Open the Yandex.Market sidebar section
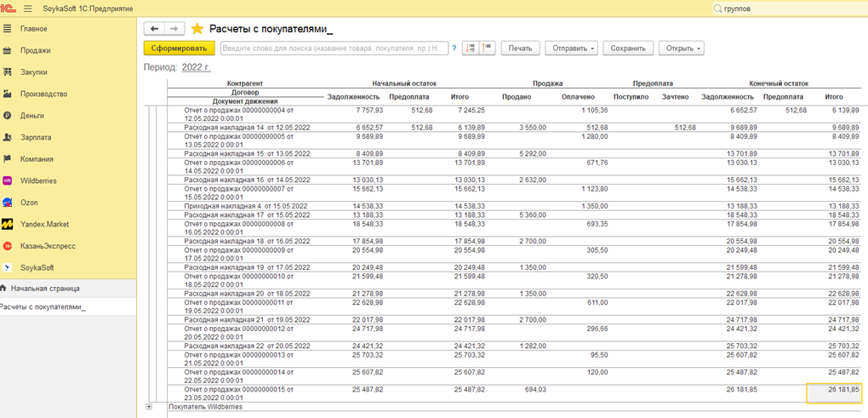 click(x=45, y=224)
